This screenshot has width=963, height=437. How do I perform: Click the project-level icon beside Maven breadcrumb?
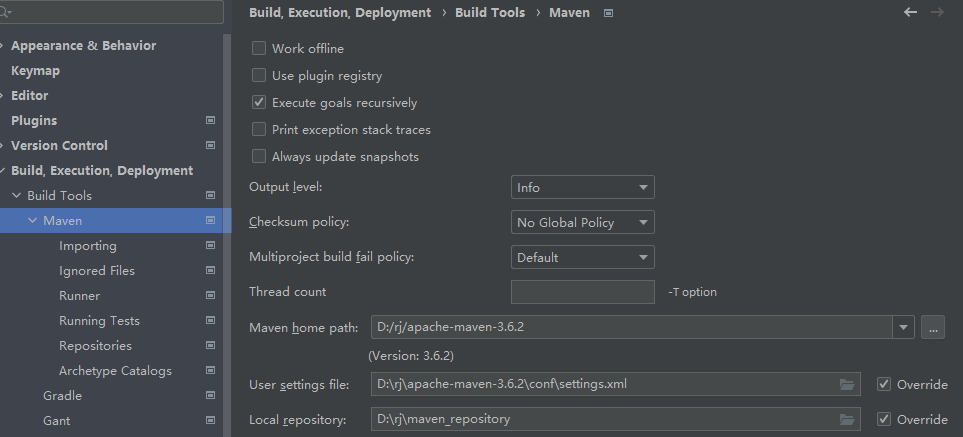[609, 13]
